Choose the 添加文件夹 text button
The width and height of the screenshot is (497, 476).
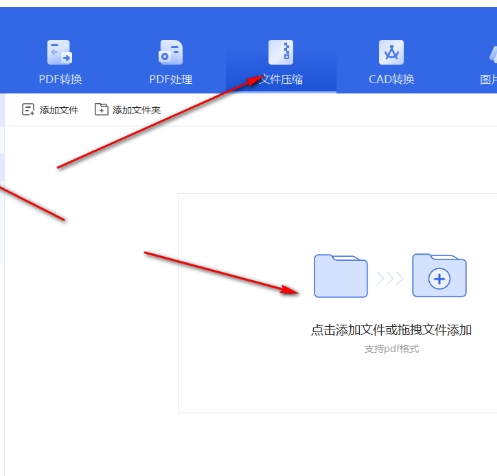coord(136,110)
